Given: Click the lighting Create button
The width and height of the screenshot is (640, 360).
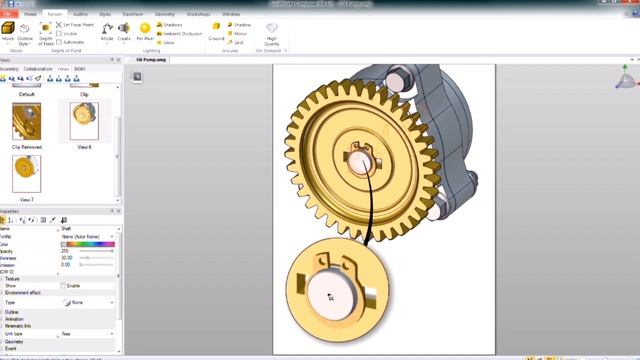Looking at the screenshot, I should point(124,32).
